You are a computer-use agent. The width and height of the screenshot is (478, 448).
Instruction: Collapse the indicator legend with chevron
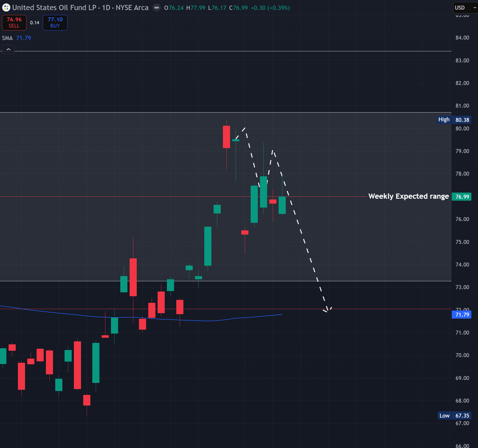pyautogui.click(x=8, y=49)
